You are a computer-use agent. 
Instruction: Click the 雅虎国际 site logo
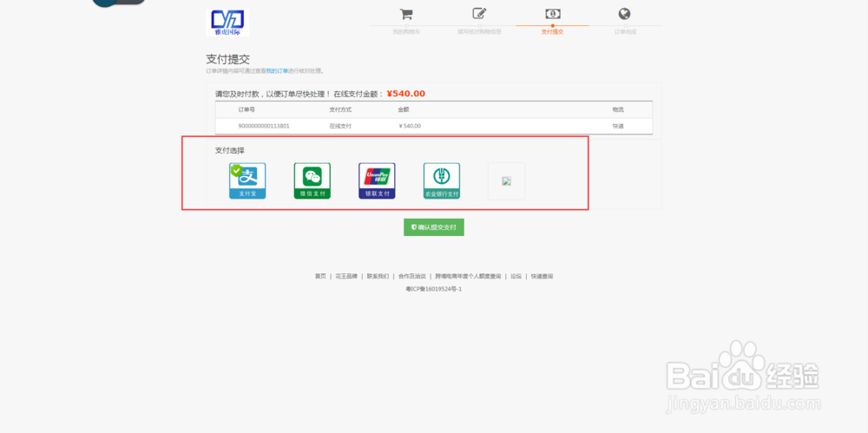[x=227, y=23]
